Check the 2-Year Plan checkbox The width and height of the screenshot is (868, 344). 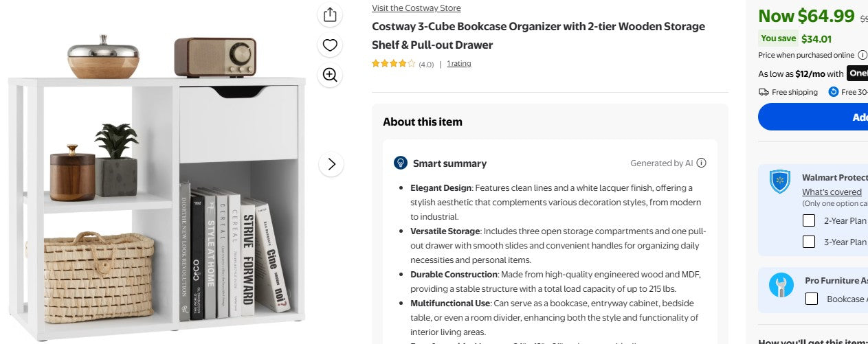(810, 220)
